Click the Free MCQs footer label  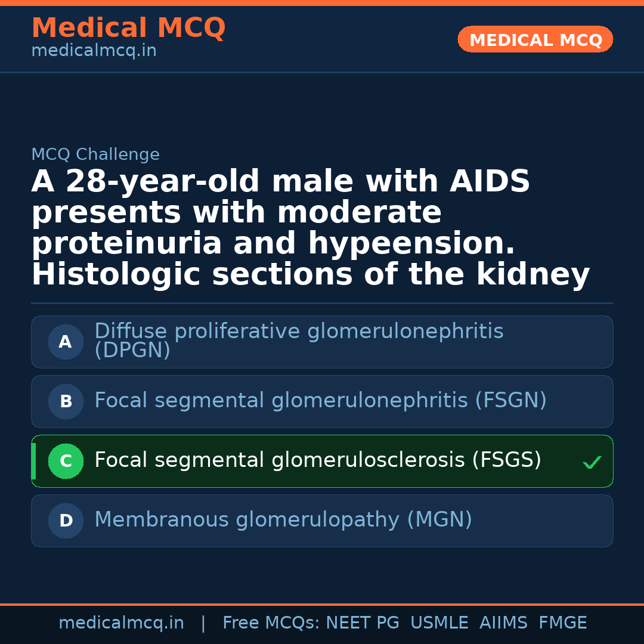click(x=271, y=623)
